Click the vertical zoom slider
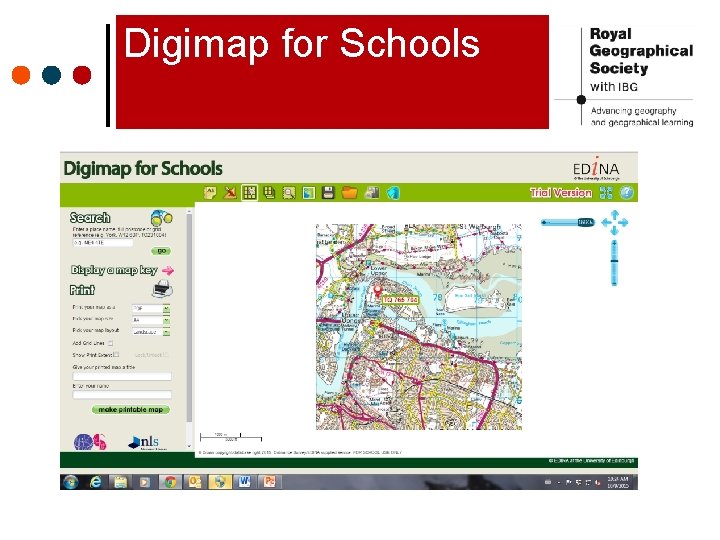Screen dimensions: 720x540 [x=614, y=262]
